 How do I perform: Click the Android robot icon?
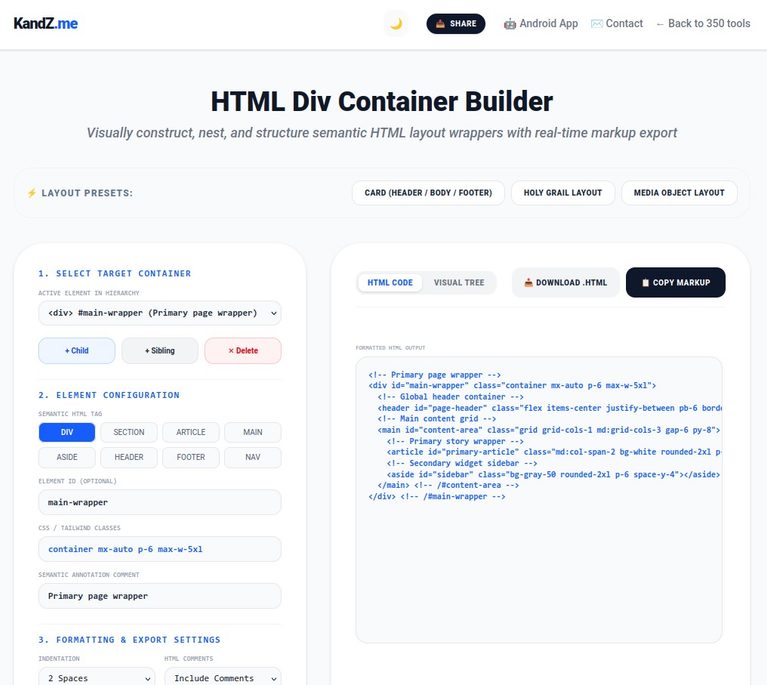[510, 24]
